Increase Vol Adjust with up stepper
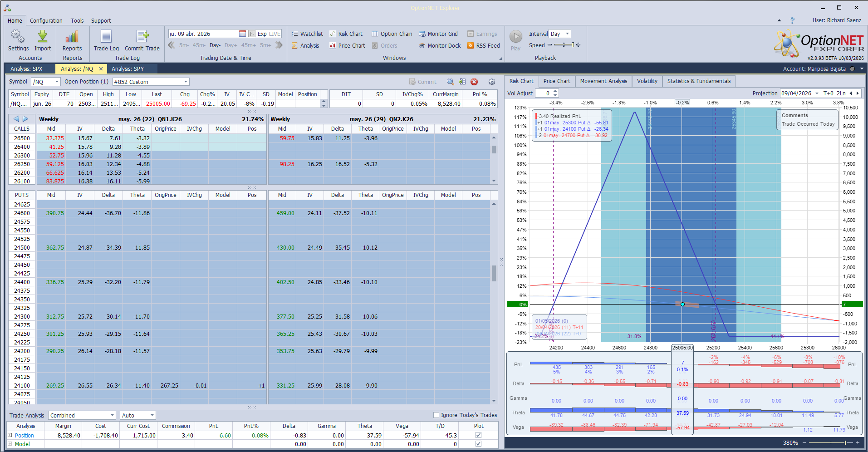This screenshot has width=868, height=452. 556,91
